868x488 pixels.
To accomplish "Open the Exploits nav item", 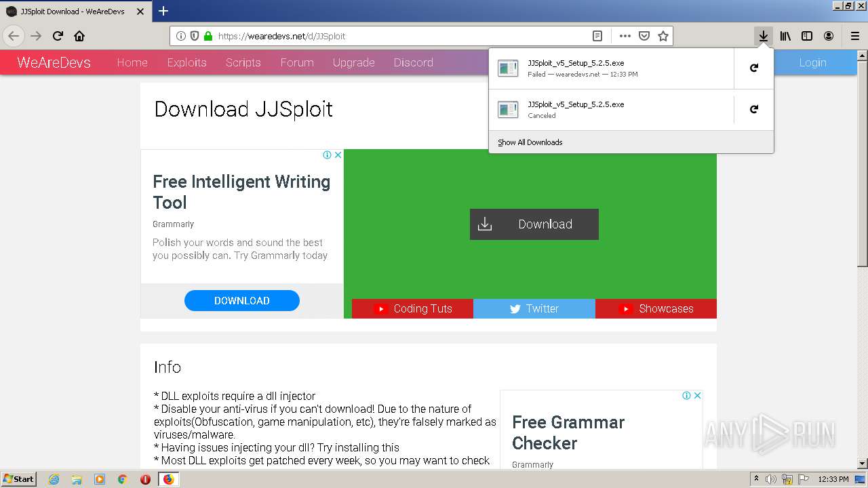I will click(x=186, y=62).
